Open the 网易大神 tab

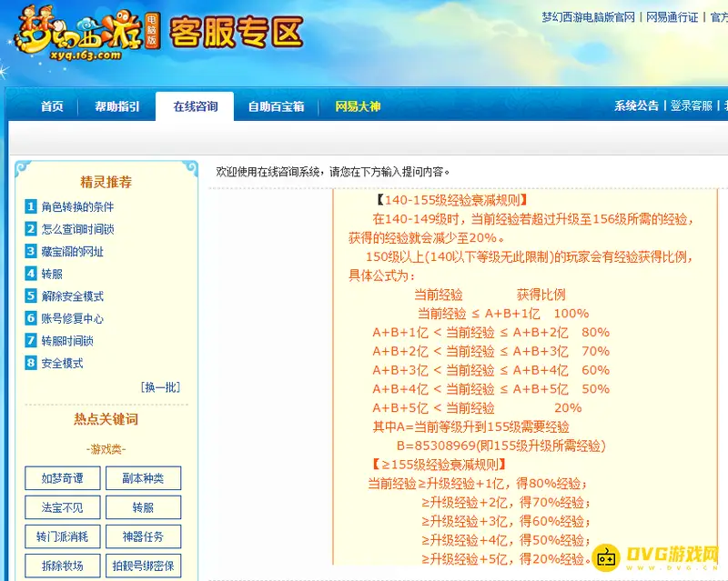coord(358,106)
